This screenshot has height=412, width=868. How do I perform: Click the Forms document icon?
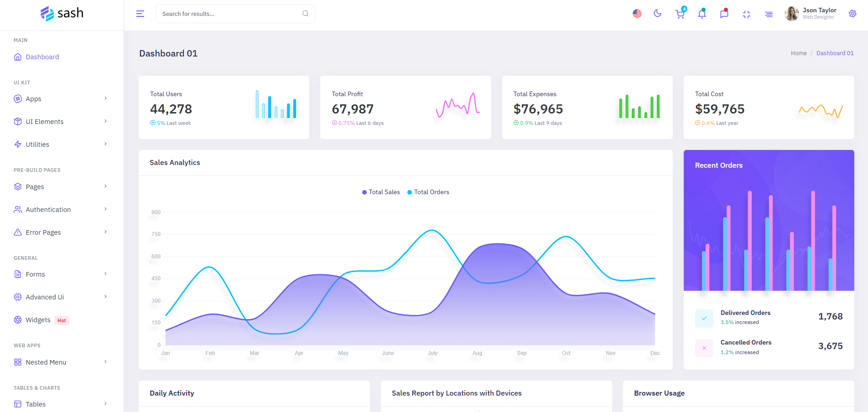pos(18,274)
